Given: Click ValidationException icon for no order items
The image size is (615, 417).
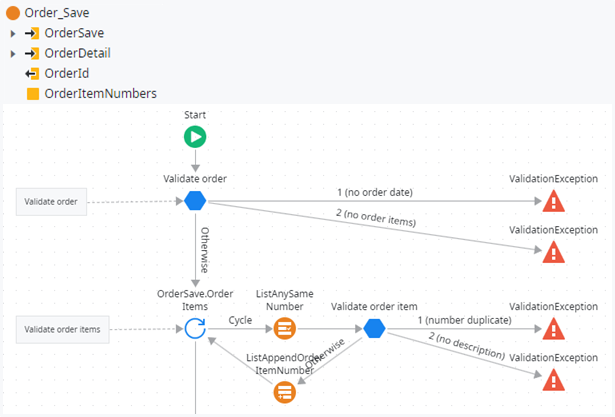Looking at the screenshot, I should pos(553,252).
